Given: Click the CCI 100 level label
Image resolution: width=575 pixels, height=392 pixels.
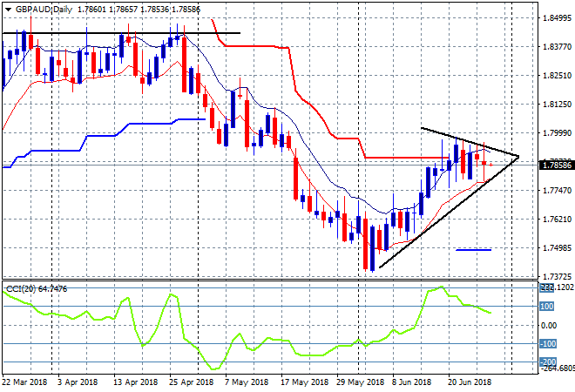Looking at the screenshot, I should coord(546,306).
